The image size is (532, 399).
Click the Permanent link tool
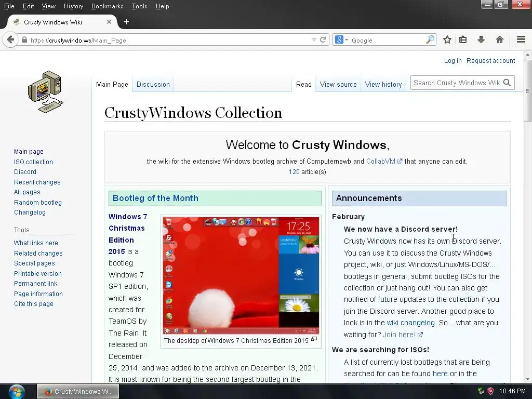click(36, 283)
